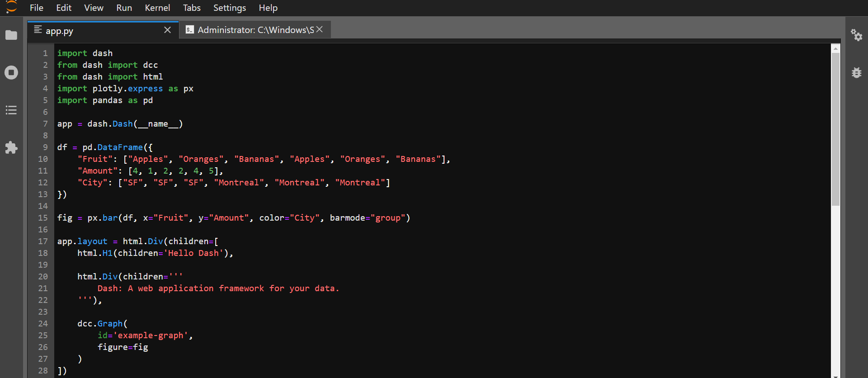868x378 pixels.
Task: Click 'DataFrame' on line 9
Action: [x=120, y=147]
